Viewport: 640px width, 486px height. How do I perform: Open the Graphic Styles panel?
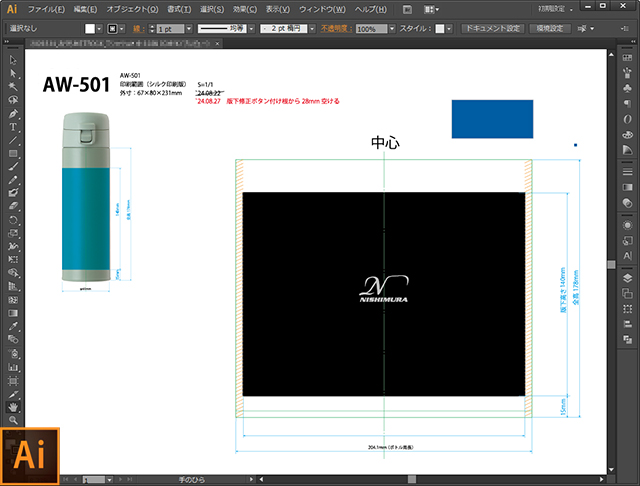tap(627, 241)
